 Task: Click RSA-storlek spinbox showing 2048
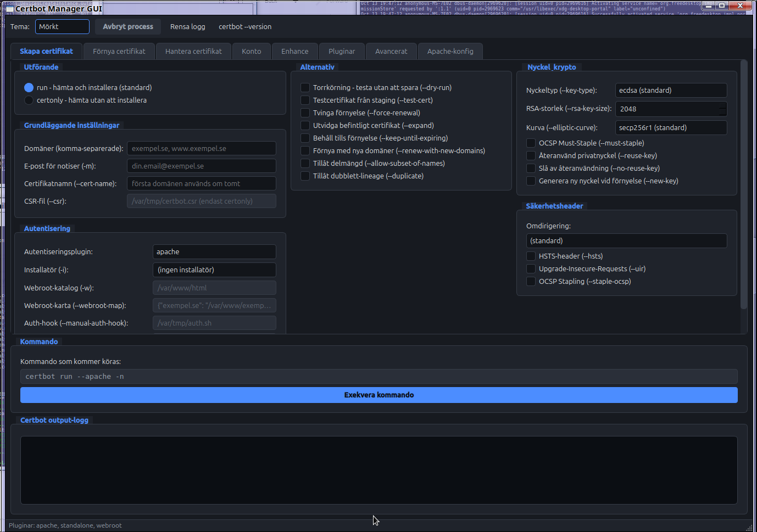pos(671,109)
